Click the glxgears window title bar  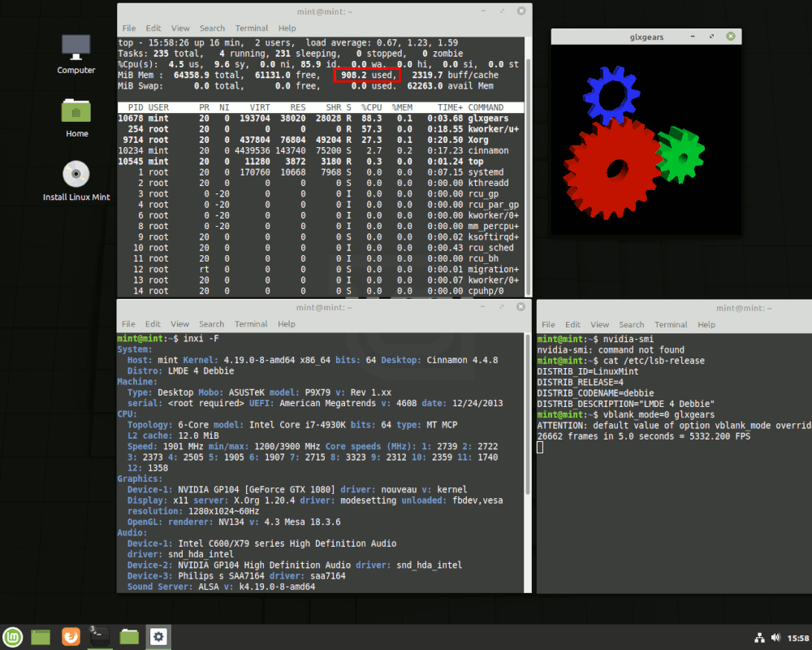(x=646, y=37)
